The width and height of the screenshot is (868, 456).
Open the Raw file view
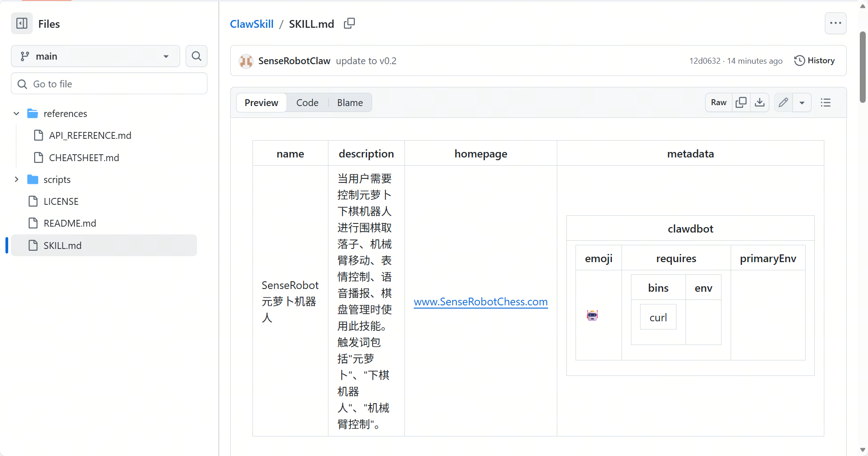pos(718,102)
